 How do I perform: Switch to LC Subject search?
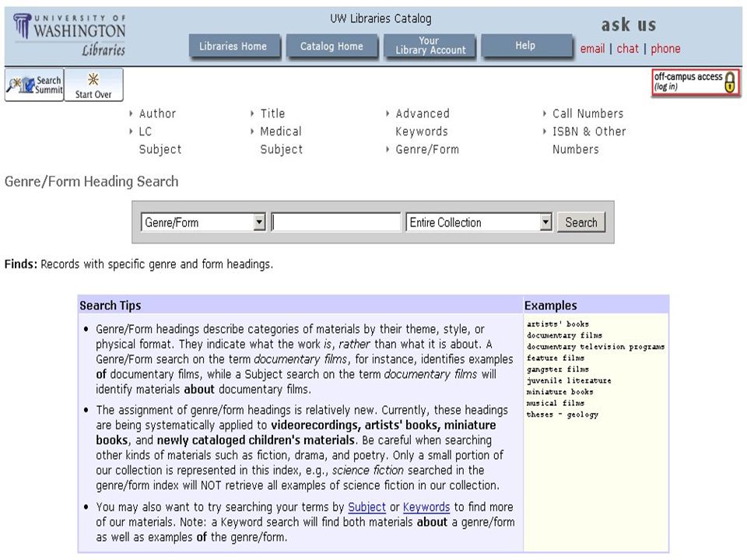pos(160,141)
